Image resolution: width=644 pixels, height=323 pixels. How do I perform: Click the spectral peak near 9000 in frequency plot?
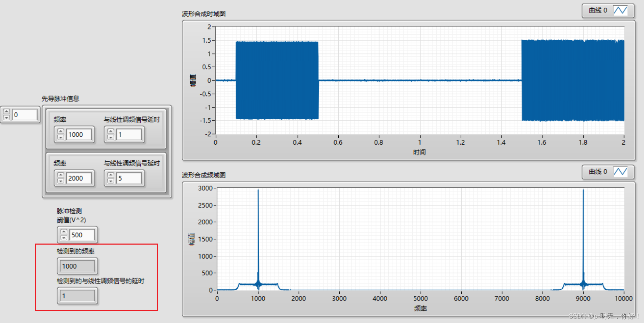tap(583, 239)
